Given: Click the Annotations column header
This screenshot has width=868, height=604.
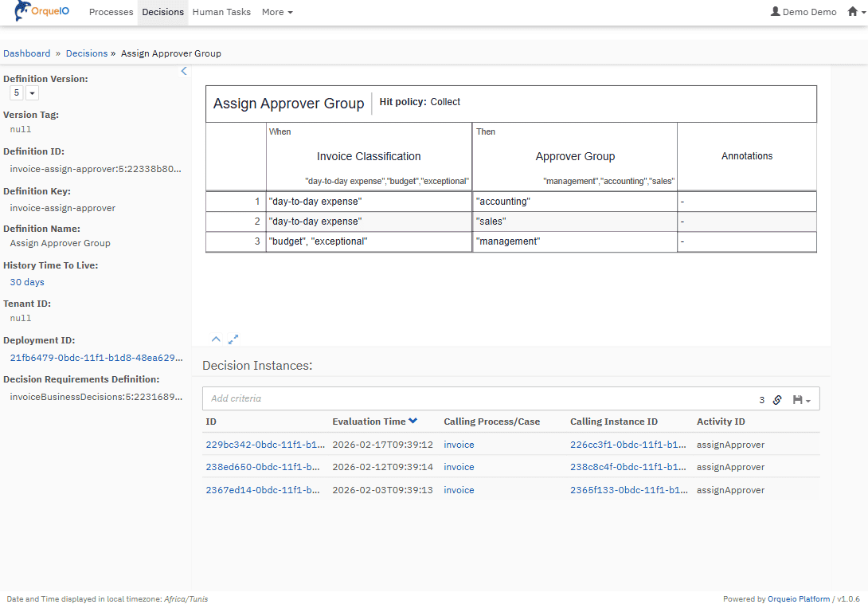Looking at the screenshot, I should pos(747,156).
